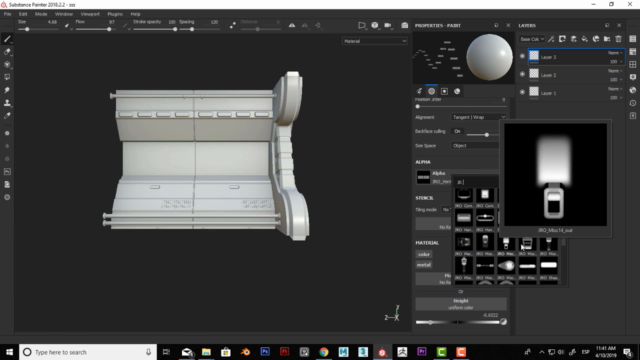This screenshot has width=640, height=360.
Task: Select the Smudge tool
Action: coord(7,90)
